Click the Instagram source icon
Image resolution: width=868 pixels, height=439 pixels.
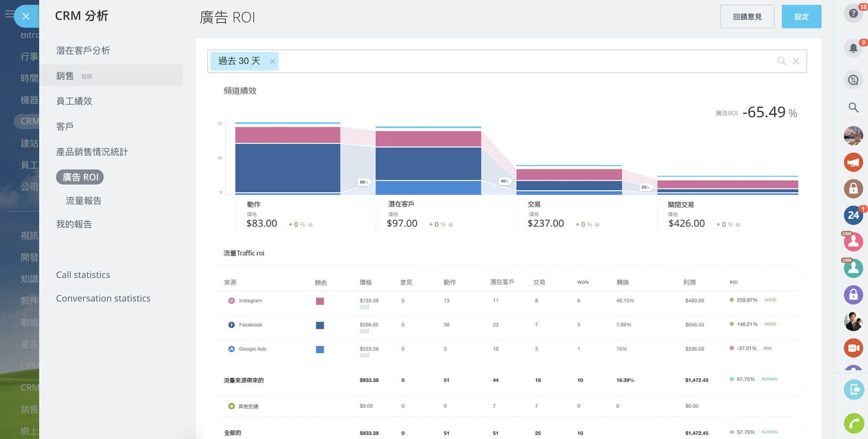(232, 301)
